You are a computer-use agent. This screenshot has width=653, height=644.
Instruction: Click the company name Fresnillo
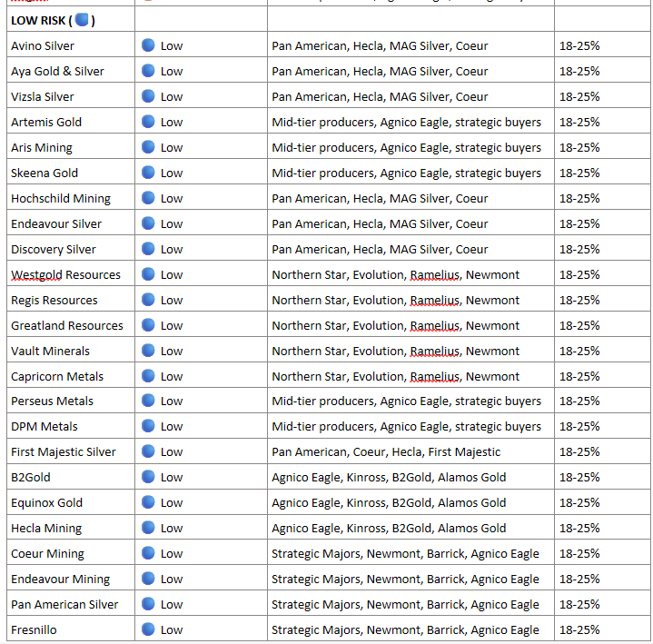[x=34, y=629]
